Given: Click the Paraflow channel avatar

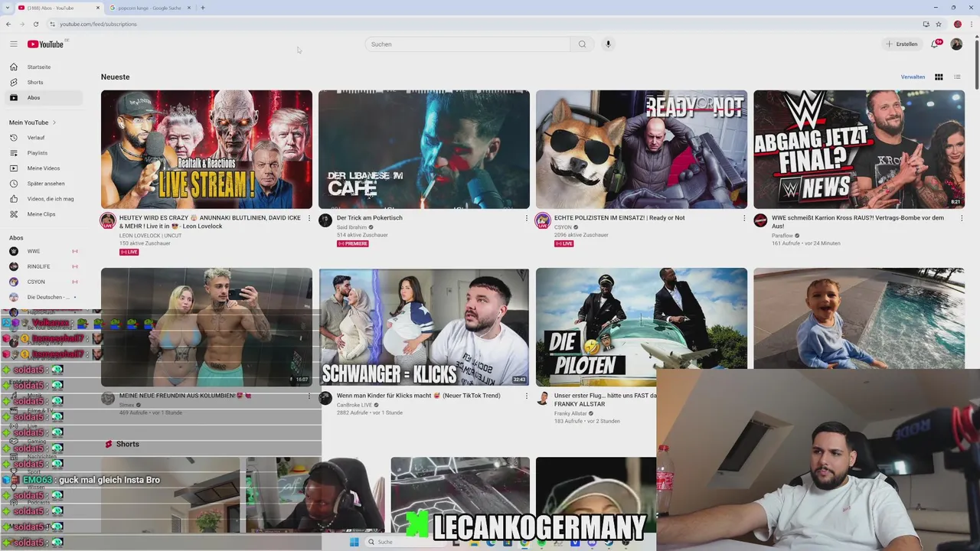Looking at the screenshot, I should 760,220.
